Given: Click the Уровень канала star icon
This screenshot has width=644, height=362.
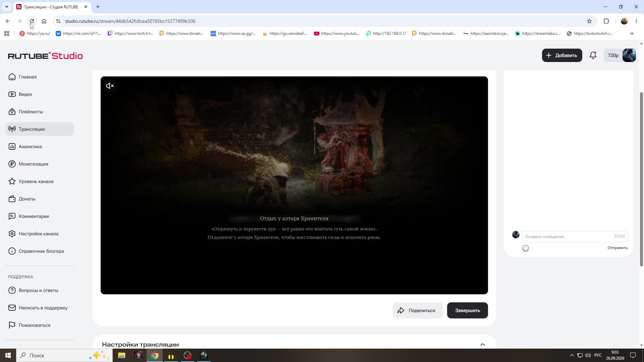Looking at the screenshot, I should pos(12,181).
